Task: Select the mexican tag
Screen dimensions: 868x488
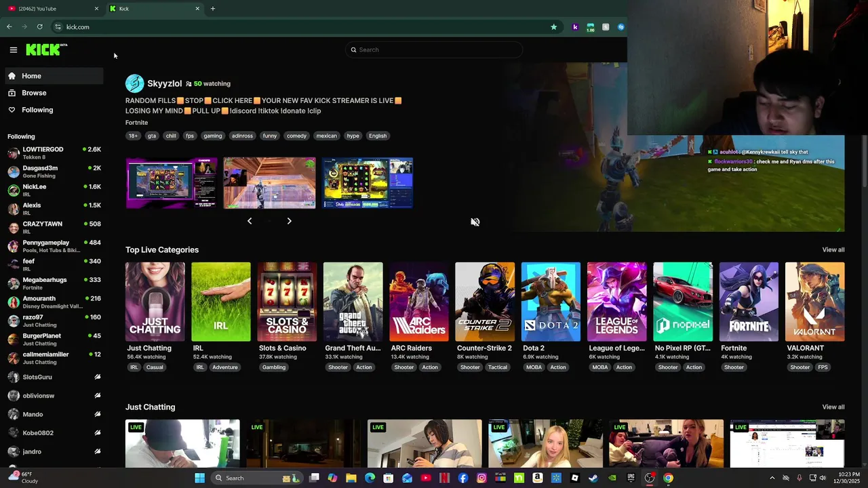Action: coord(326,136)
